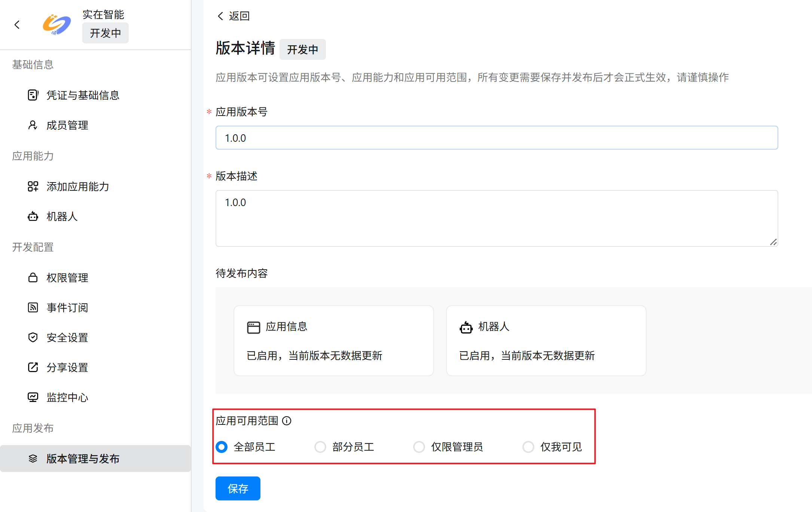Click the add app capability grid icon
Image resolution: width=812 pixels, height=512 pixels.
(x=33, y=186)
